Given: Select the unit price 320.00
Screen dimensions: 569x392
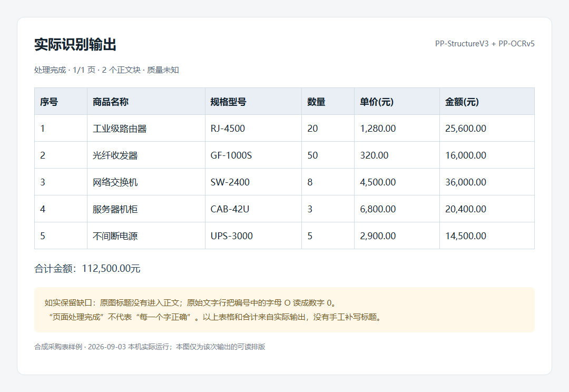Looking at the screenshot, I should coord(397,155).
